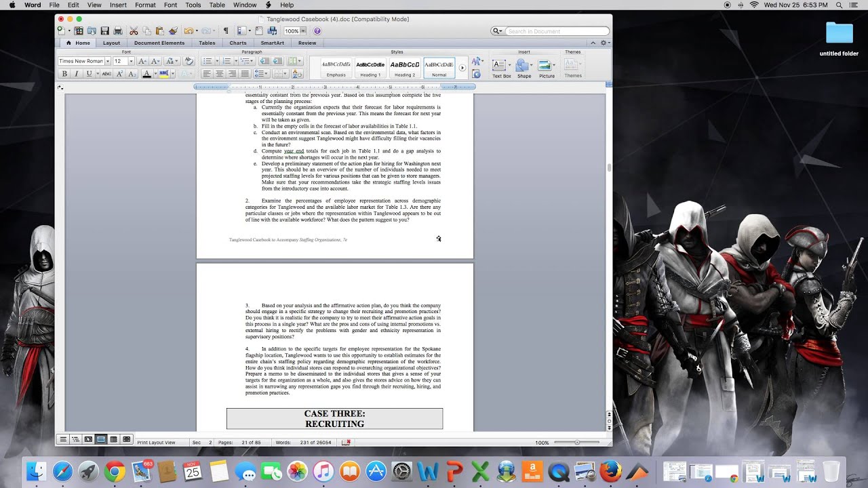
Task: Increase the font size
Action: point(142,61)
